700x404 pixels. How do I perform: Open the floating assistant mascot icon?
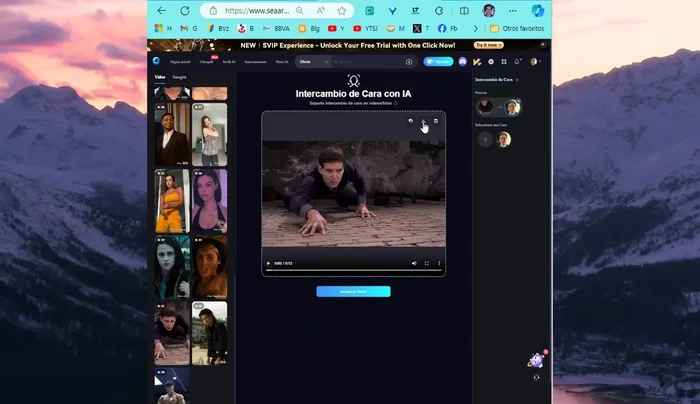(536, 360)
